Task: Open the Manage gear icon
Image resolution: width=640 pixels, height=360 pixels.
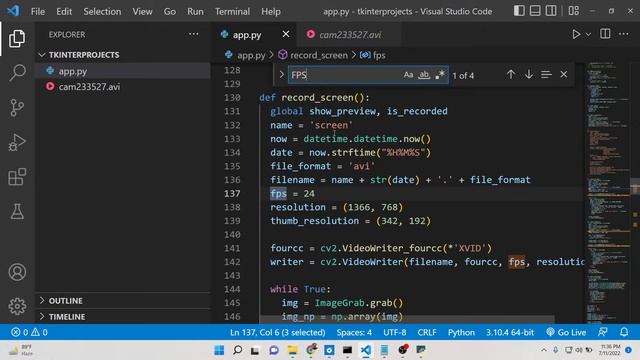Action: [x=17, y=306]
